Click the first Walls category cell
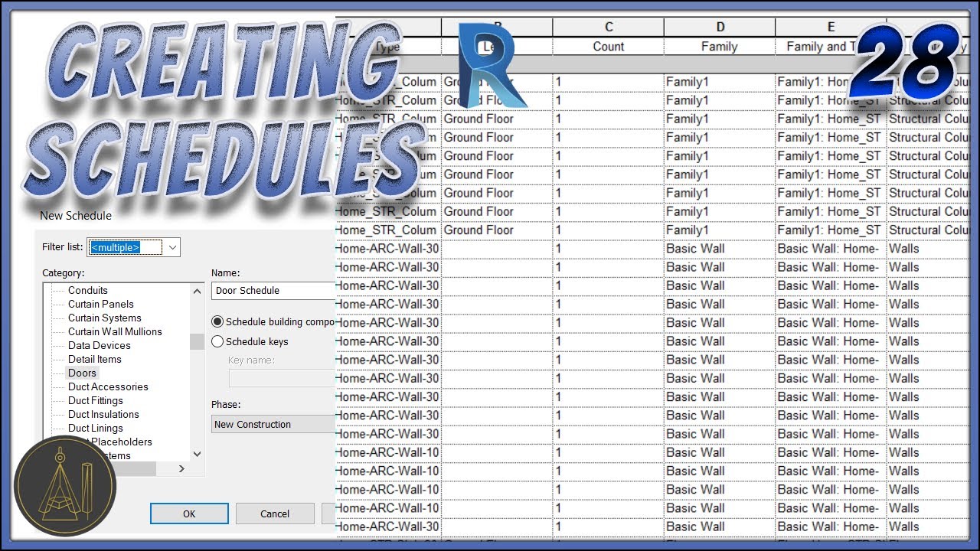980x551 pixels. click(x=926, y=249)
